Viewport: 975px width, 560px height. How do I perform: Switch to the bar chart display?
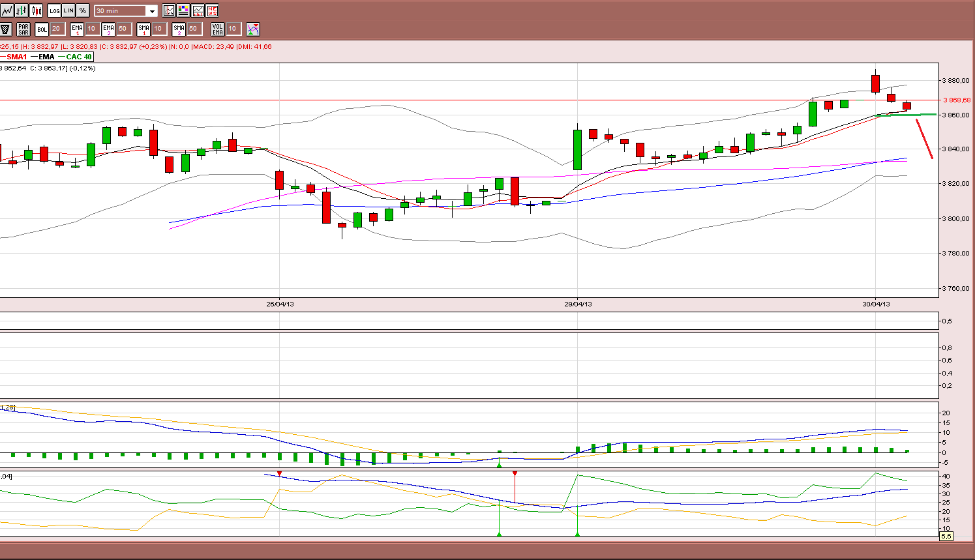pos(22,10)
